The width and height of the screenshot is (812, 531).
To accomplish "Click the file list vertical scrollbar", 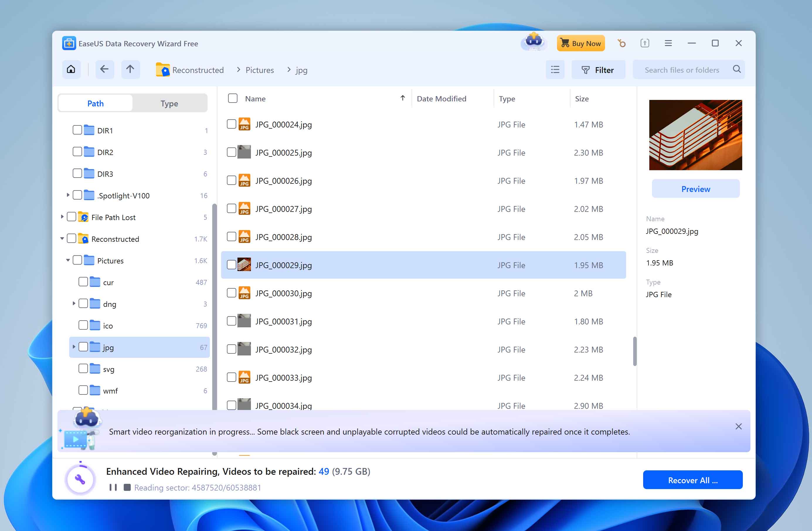I will (635, 351).
